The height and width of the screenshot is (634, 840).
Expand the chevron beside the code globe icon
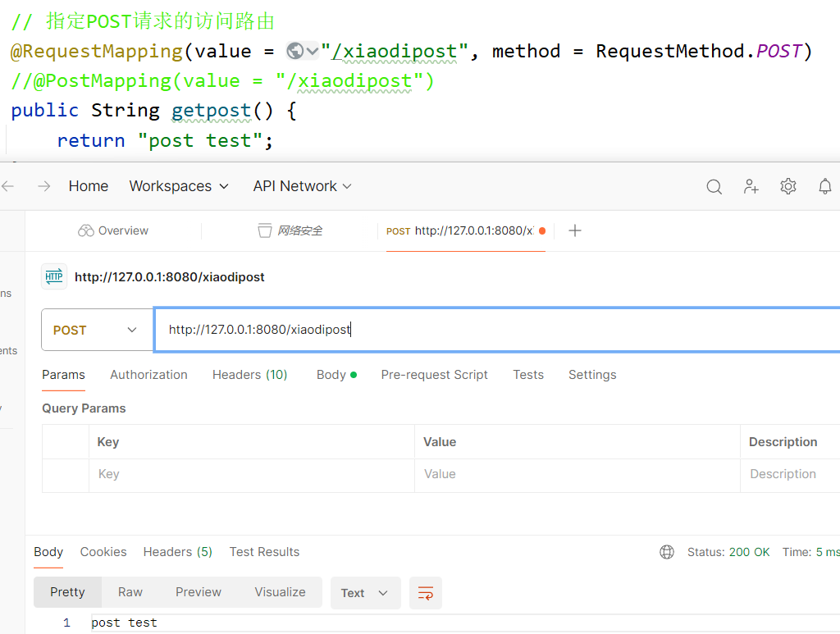coord(313,51)
